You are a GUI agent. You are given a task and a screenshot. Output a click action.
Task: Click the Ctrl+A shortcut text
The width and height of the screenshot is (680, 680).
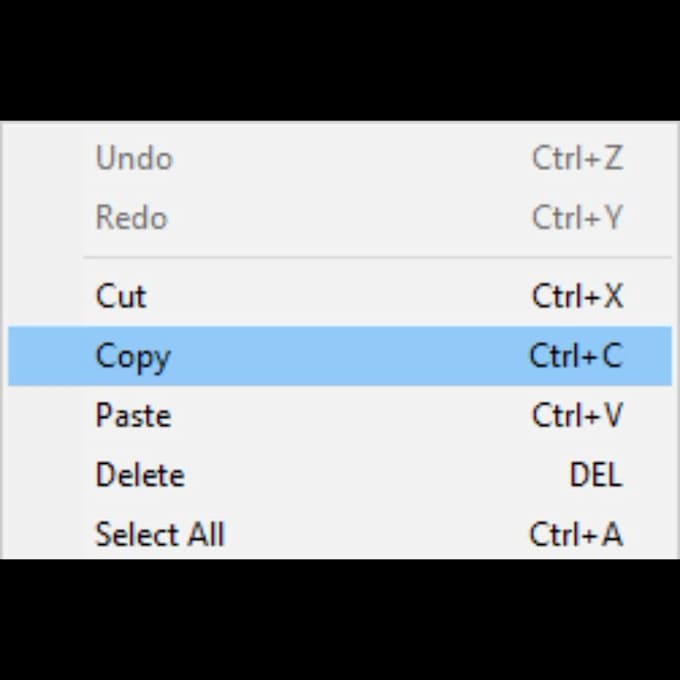(576, 534)
